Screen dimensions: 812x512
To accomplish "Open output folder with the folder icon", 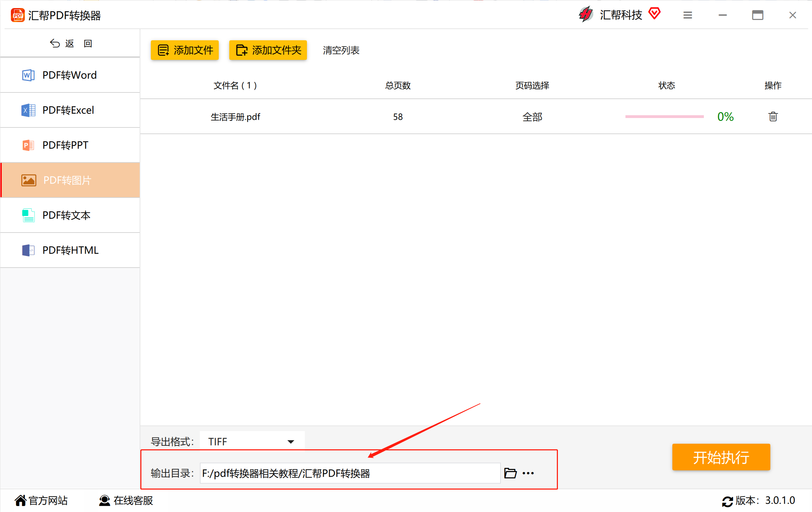I will [x=510, y=473].
